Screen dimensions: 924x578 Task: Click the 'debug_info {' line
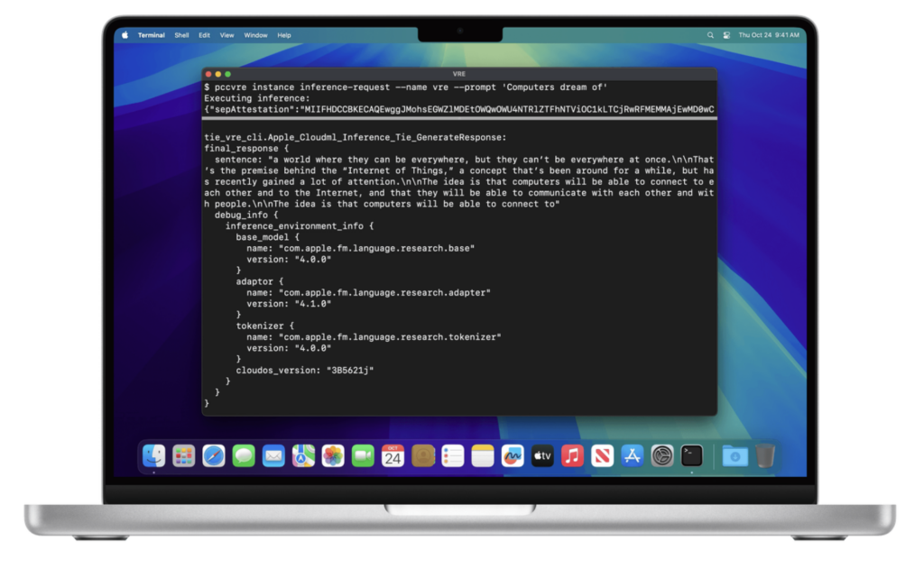(246, 215)
